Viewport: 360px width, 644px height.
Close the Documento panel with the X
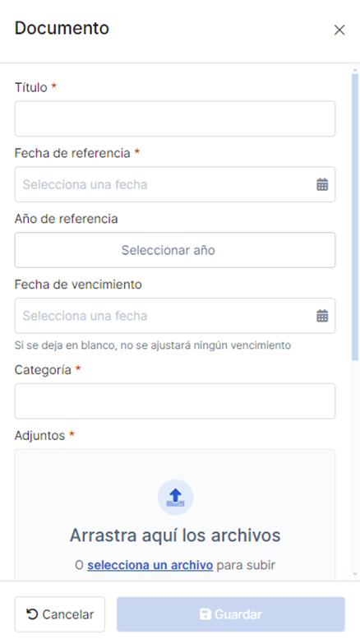click(x=339, y=30)
